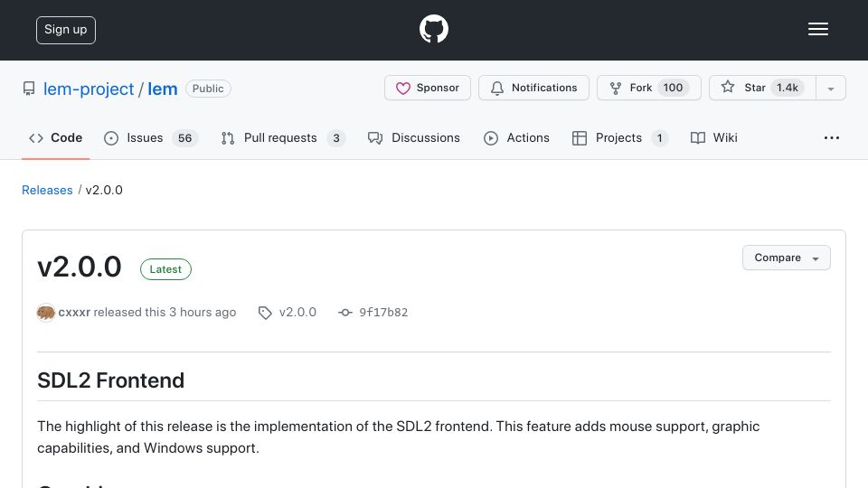Expand the star lists dropdown arrow
The width and height of the screenshot is (868, 488).
[x=830, y=89]
